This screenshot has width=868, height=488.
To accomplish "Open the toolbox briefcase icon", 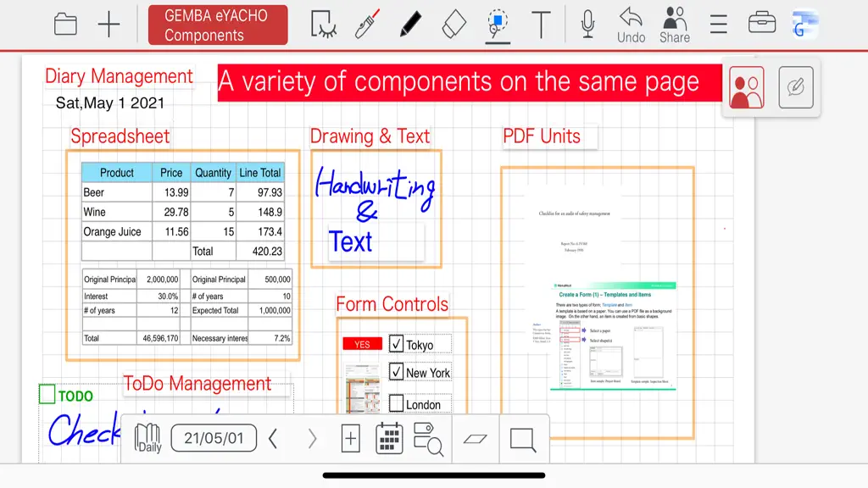I will [762, 23].
